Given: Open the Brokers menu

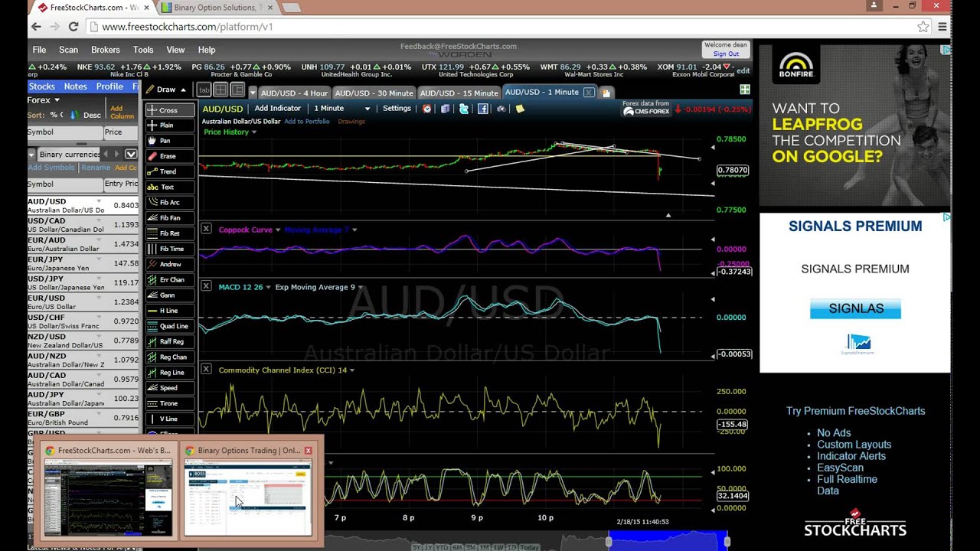Looking at the screenshot, I should click(106, 50).
